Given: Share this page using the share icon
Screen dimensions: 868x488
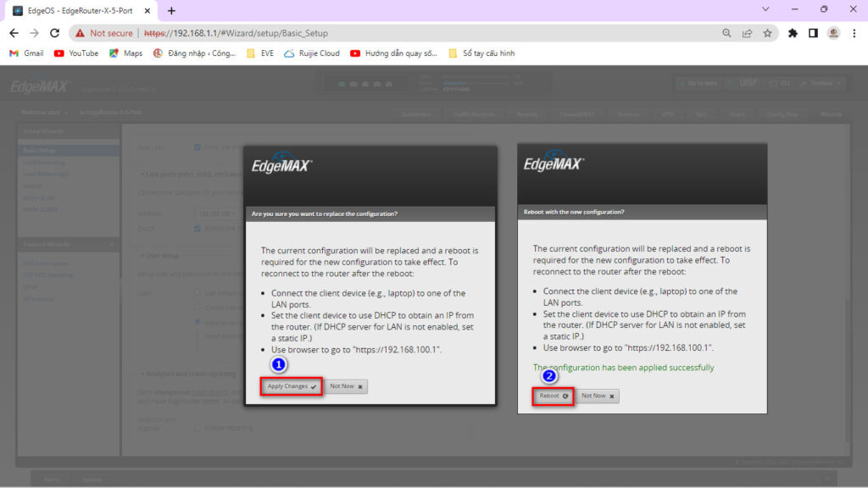Looking at the screenshot, I should 747,33.
